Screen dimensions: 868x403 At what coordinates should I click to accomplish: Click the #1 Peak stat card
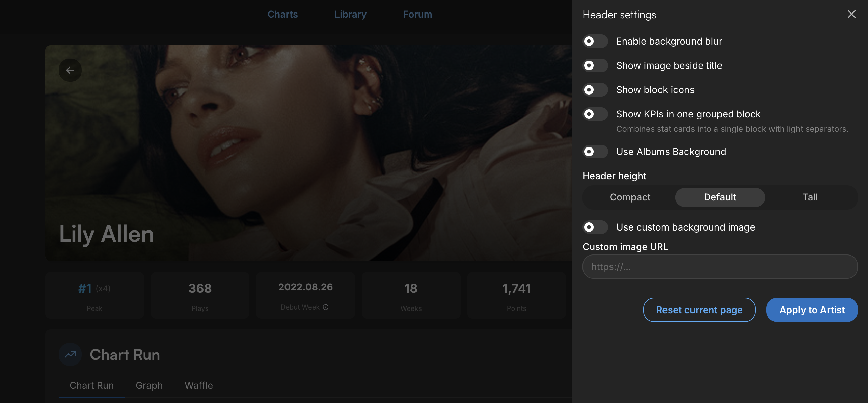pyautogui.click(x=94, y=295)
